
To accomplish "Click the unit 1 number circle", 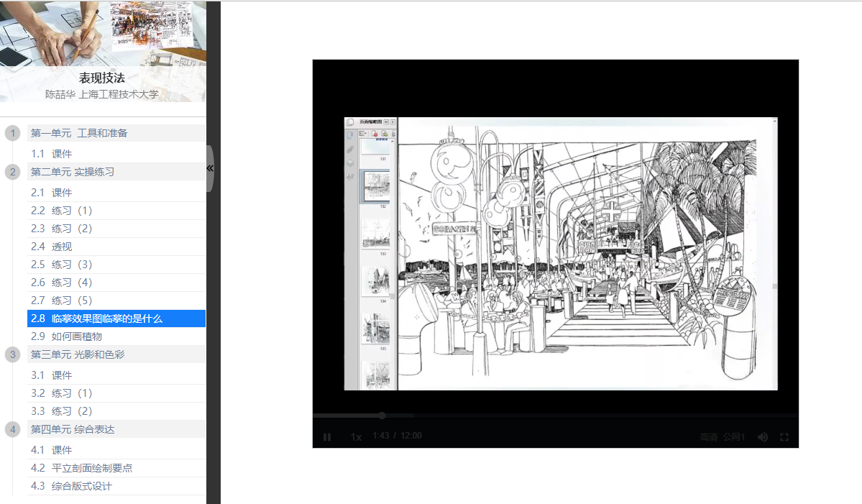I will click(12, 133).
